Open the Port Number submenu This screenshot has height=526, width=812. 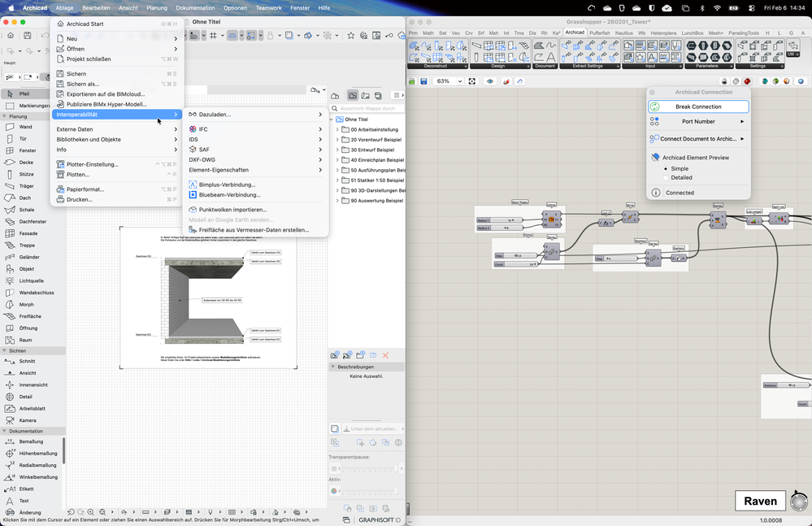point(698,122)
